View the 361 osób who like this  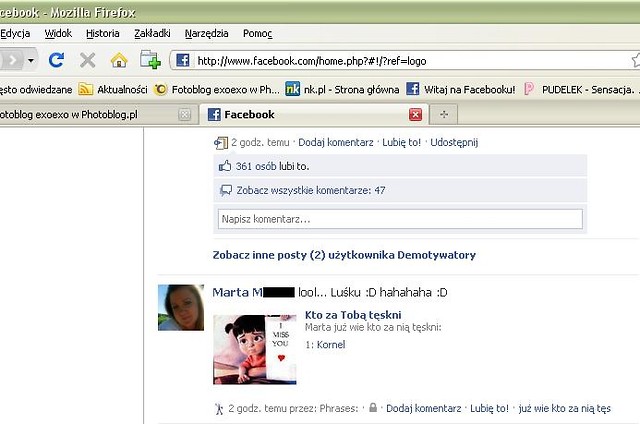[257, 166]
